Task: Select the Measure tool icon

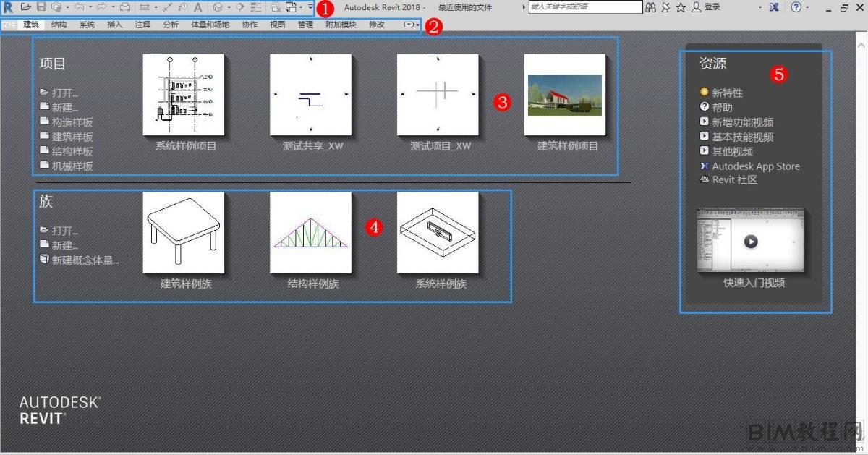Action: coord(144,7)
